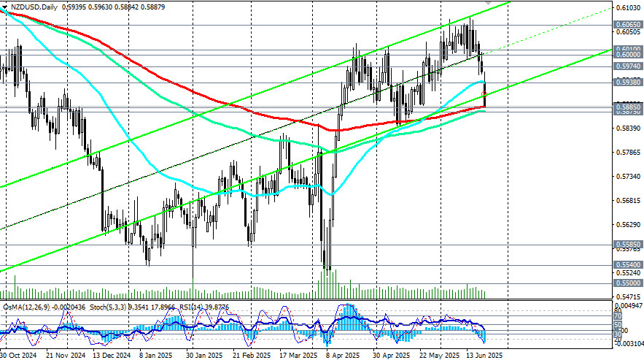The height and width of the screenshot is (360, 644).
Task: Click the 0.60650 price level label
Action: click(628, 25)
